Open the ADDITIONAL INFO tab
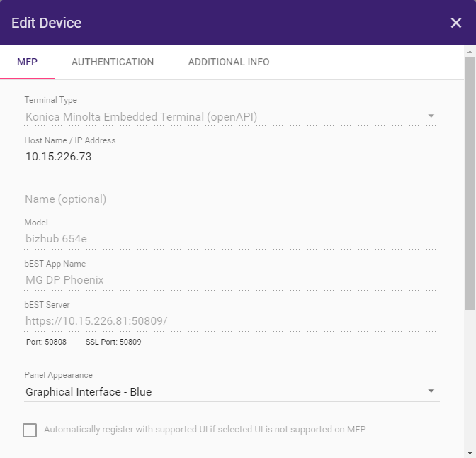476x458 pixels. (x=229, y=62)
